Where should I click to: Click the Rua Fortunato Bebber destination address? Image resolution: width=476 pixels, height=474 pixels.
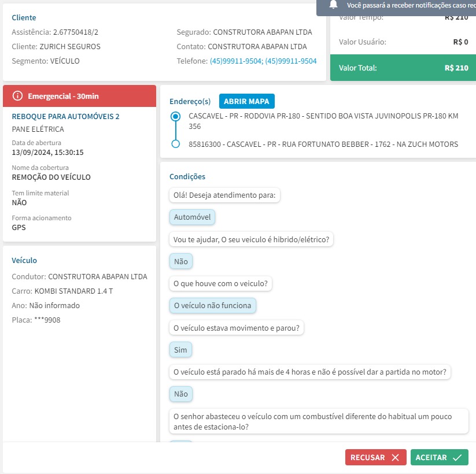(323, 144)
